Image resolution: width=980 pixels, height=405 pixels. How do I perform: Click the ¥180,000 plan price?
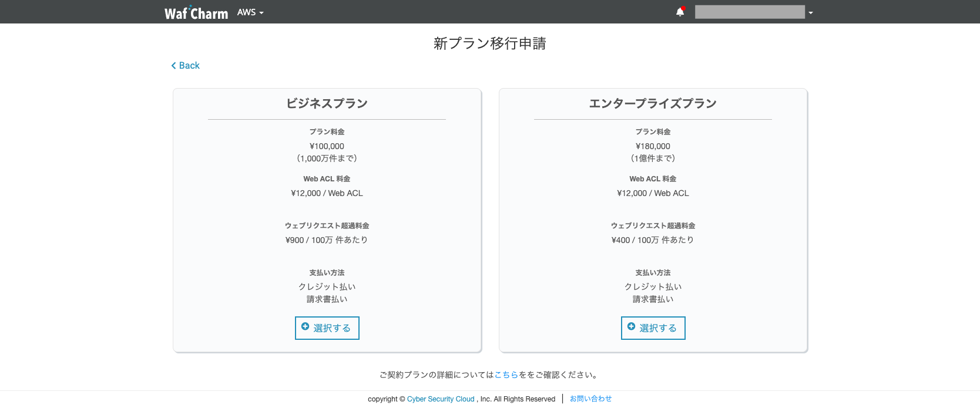click(x=653, y=147)
